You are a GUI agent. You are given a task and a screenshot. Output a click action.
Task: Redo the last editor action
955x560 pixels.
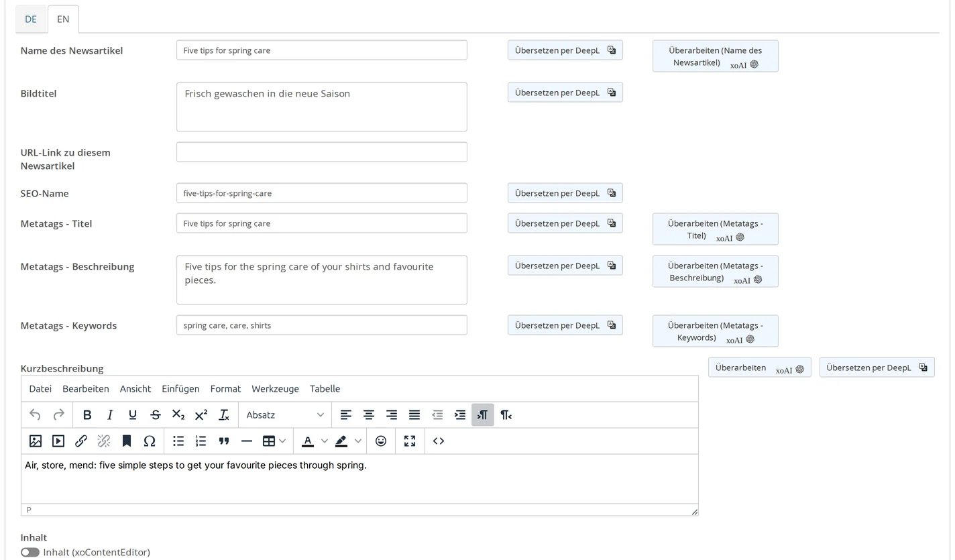58,415
